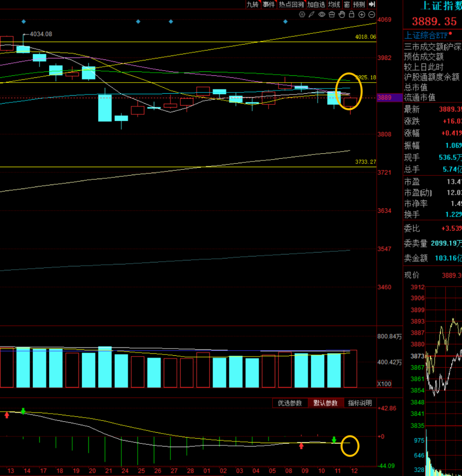Collapse side panel with arrow icon

pos(372,4)
